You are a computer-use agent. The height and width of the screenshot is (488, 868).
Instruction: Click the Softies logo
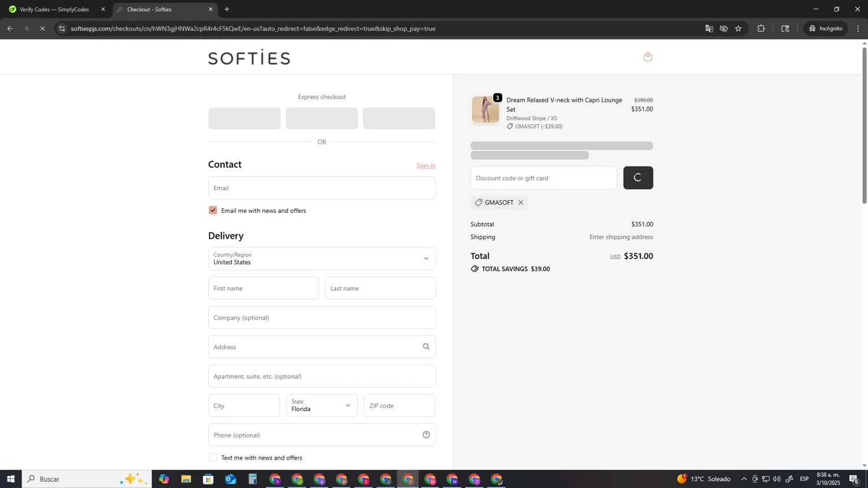click(x=249, y=57)
